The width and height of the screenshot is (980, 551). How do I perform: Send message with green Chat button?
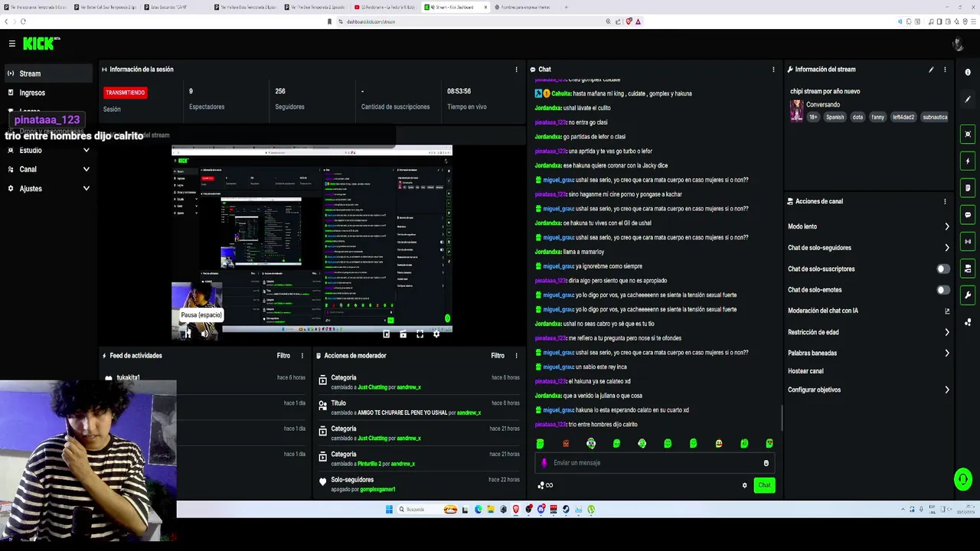764,485
